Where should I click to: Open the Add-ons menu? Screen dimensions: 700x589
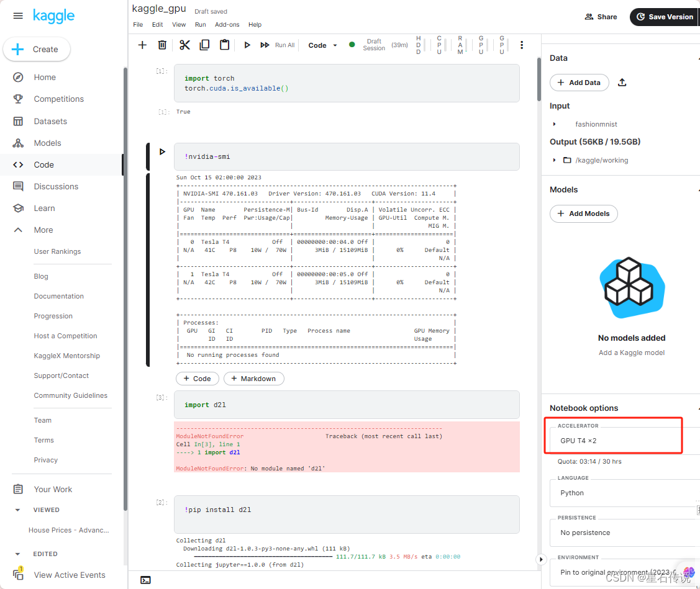tap(227, 25)
